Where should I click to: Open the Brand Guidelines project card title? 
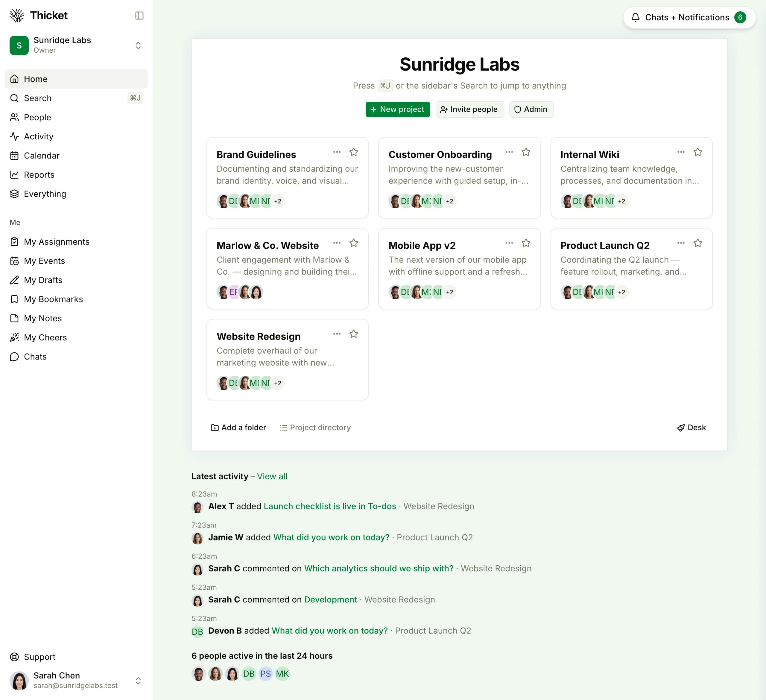[x=256, y=155]
